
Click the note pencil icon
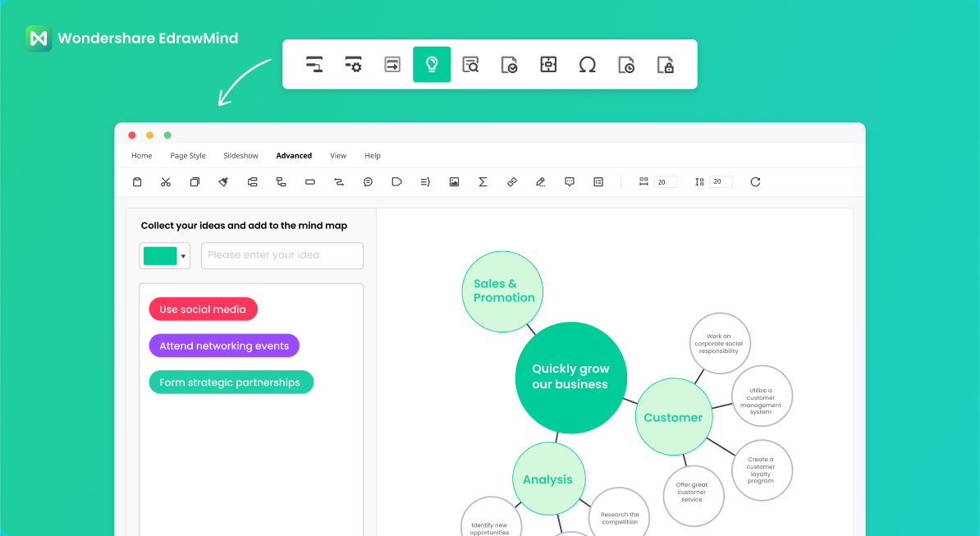pos(541,181)
